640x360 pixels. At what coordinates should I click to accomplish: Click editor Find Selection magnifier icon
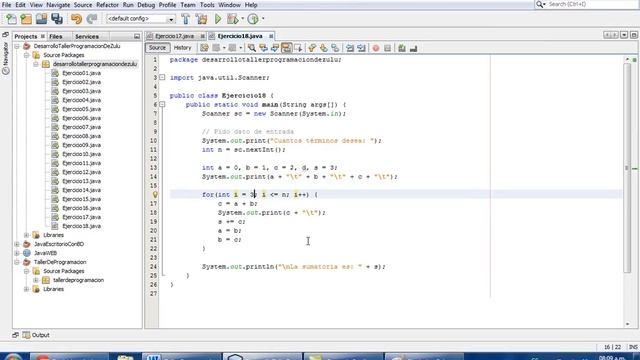click(x=252, y=48)
